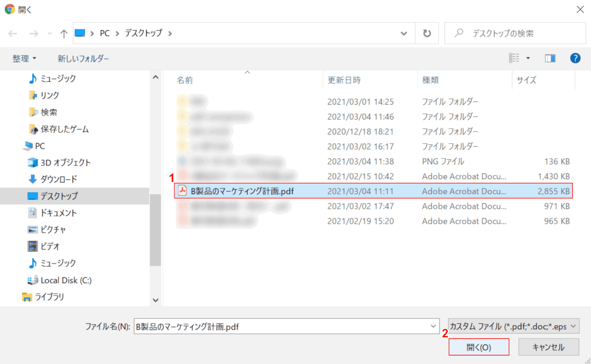Viewport: 591px width, 364px height.
Task: Select the PDF icon of B製品のマーケティング計画.pdf
Action: [x=182, y=191]
